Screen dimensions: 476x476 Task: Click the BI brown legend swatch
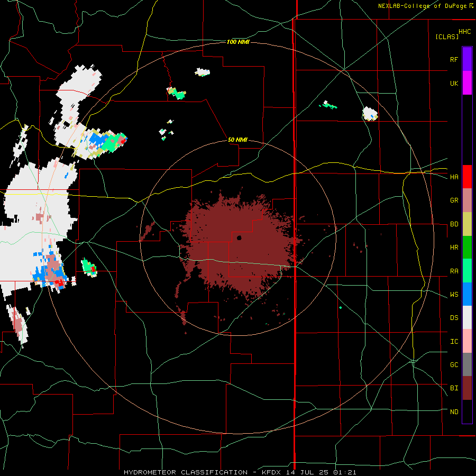coord(467,388)
